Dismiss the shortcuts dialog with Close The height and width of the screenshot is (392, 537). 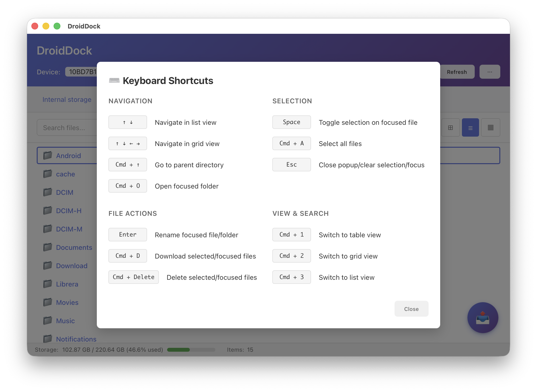pyautogui.click(x=411, y=309)
